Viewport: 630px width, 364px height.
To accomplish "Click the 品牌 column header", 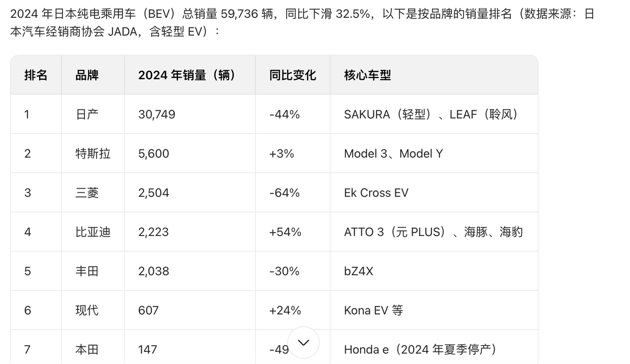I will coord(87,75).
